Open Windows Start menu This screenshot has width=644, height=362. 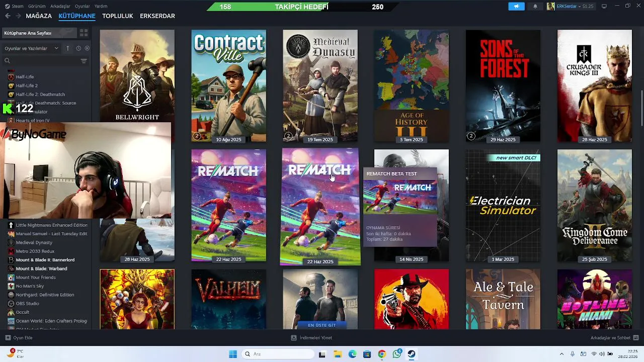[x=233, y=354]
